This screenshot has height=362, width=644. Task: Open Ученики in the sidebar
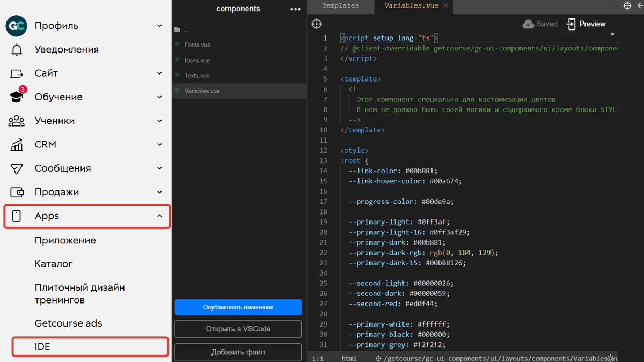coord(55,121)
